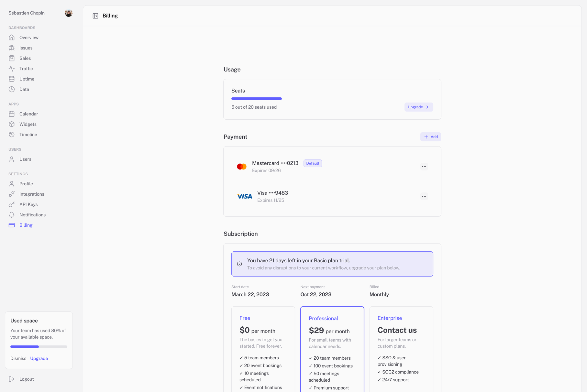Pick the Enterprise plan card
Screen dimensions: 587x392
(401, 349)
